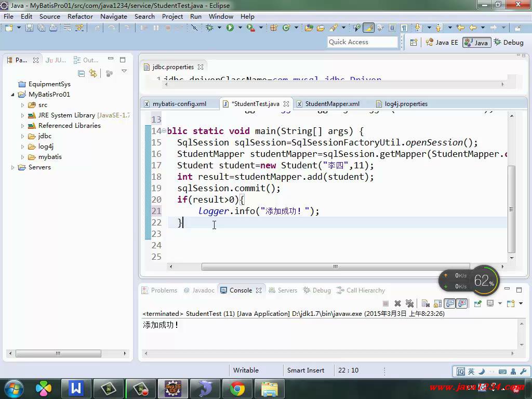Toggle Block Selection Mode icon

coord(392,28)
